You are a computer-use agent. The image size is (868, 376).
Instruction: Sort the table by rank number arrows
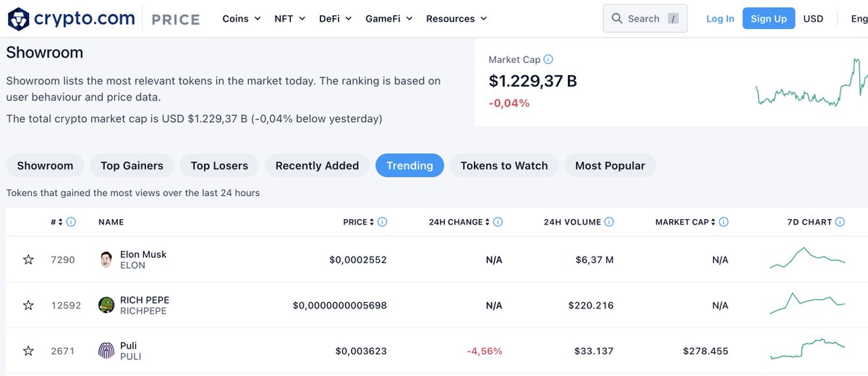(61, 222)
